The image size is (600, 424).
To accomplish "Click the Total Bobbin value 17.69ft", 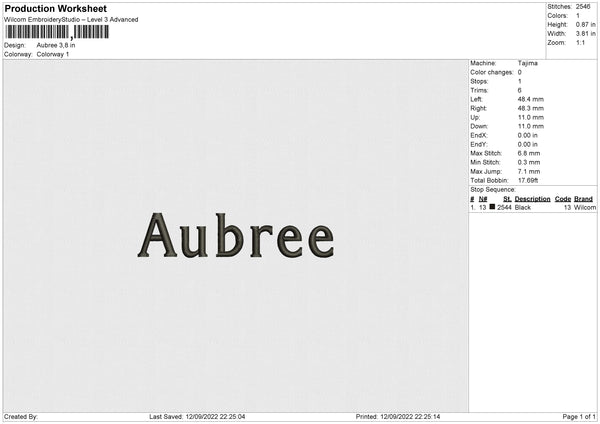I will [x=528, y=180].
